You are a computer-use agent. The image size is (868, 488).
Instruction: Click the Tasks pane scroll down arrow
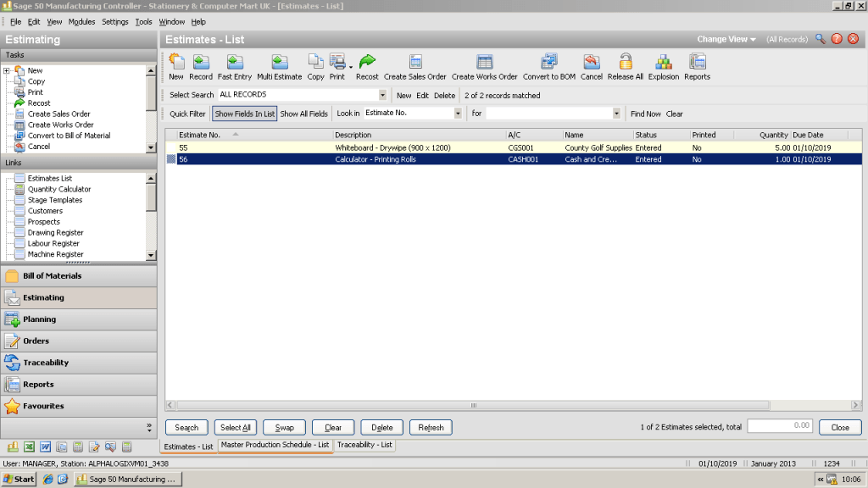click(x=151, y=147)
